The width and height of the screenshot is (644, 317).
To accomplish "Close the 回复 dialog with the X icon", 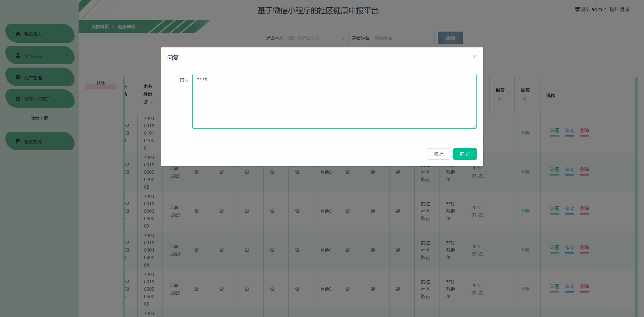I will [x=474, y=56].
